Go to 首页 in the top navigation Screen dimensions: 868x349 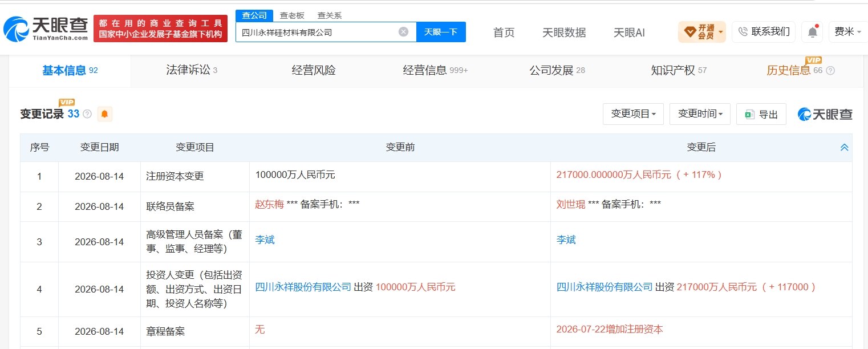point(504,33)
